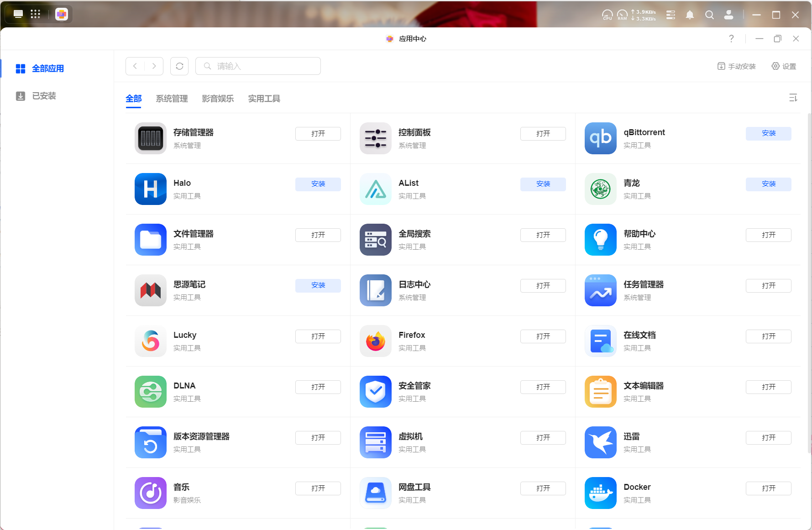Click the 帮助中心 lightbulb icon

click(601, 240)
